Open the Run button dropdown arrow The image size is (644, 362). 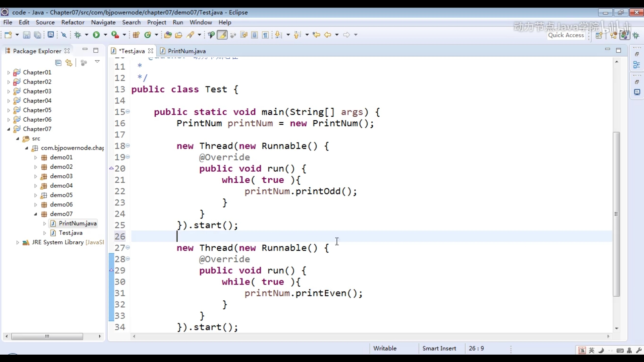pyautogui.click(x=105, y=35)
